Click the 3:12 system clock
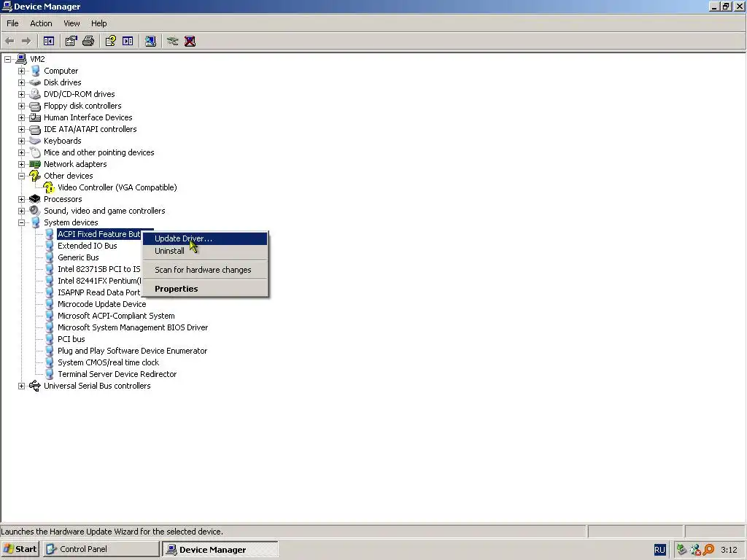 pyautogui.click(x=729, y=550)
